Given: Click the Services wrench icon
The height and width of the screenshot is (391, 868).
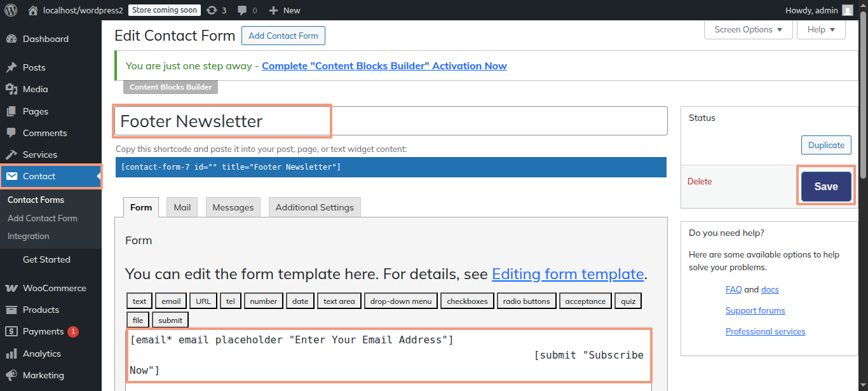Looking at the screenshot, I should (x=11, y=154).
